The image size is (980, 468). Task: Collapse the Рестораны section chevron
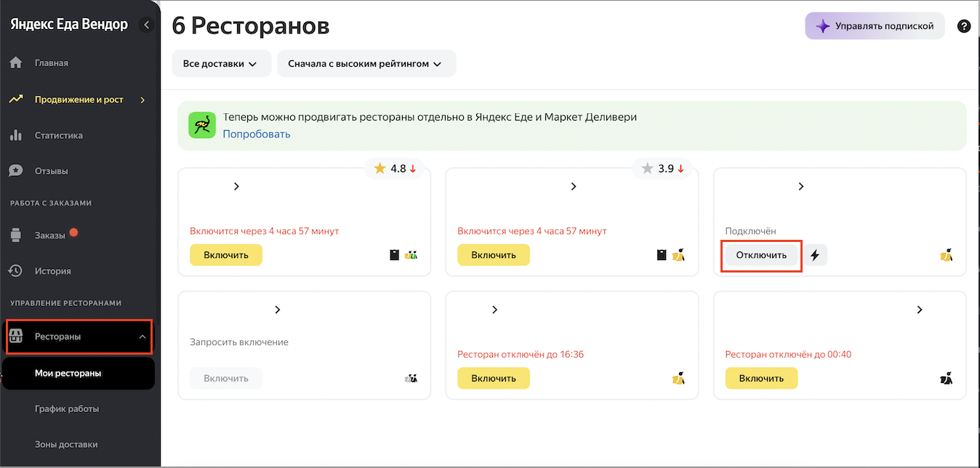tap(142, 336)
